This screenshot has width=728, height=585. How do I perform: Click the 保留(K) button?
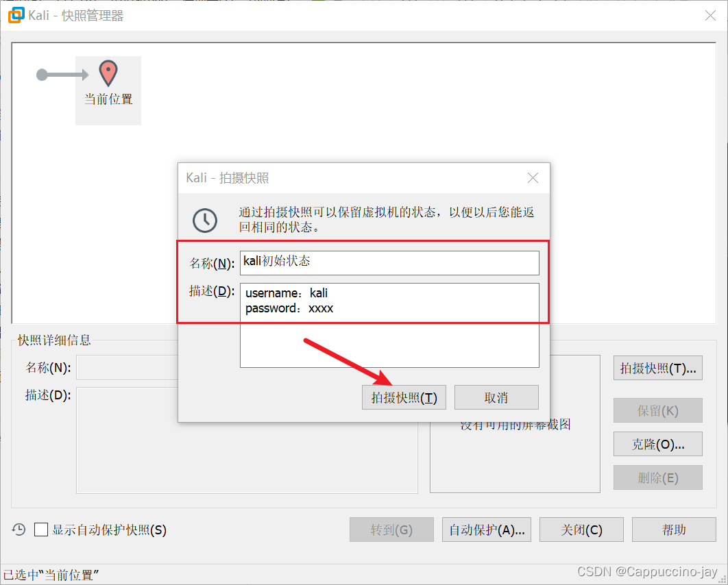[x=658, y=410]
